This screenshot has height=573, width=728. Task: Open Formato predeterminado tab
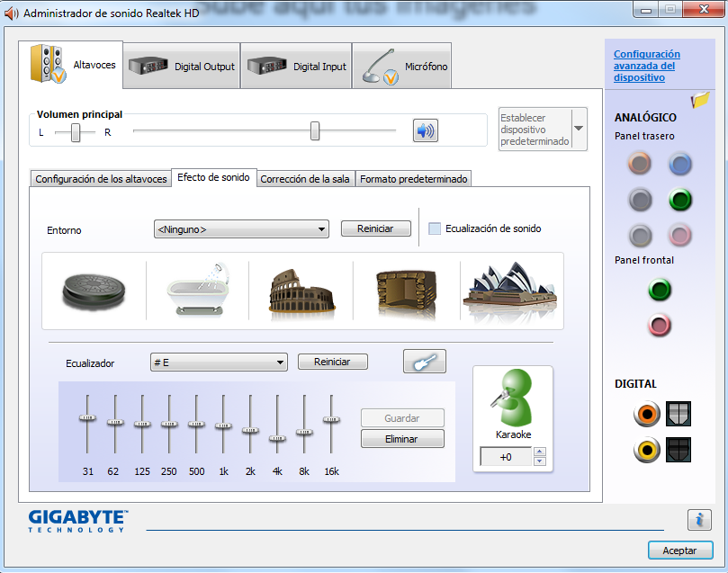tap(414, 179)
